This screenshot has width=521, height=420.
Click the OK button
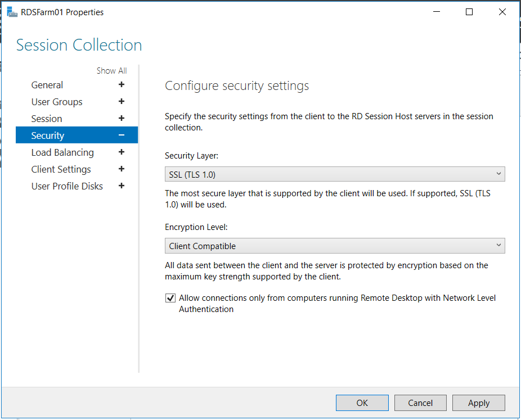(x=362, y=403)
